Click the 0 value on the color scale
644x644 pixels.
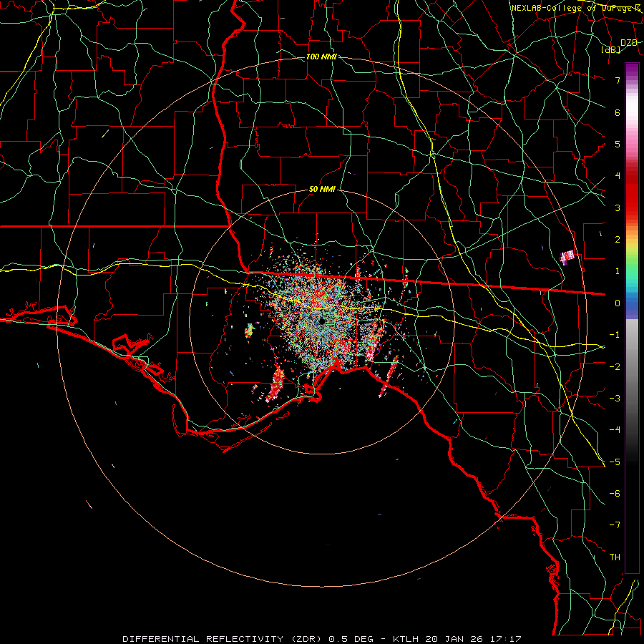618,303
